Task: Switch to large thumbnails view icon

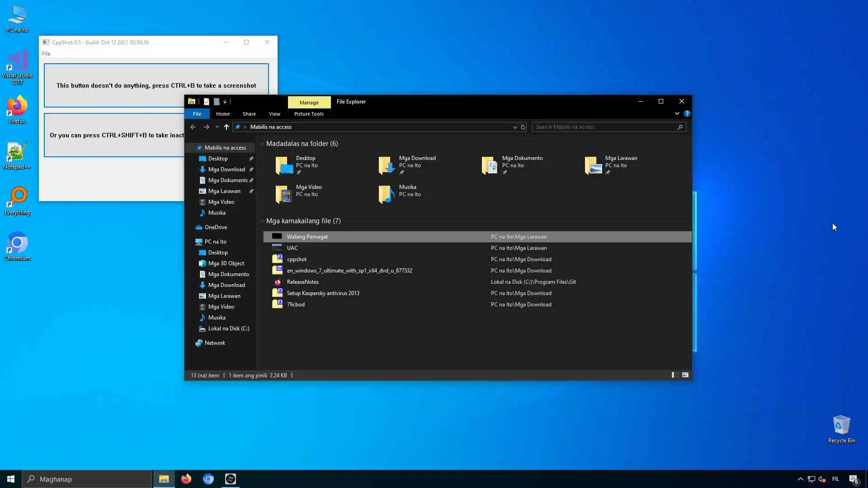Action: tap(685, 375)
